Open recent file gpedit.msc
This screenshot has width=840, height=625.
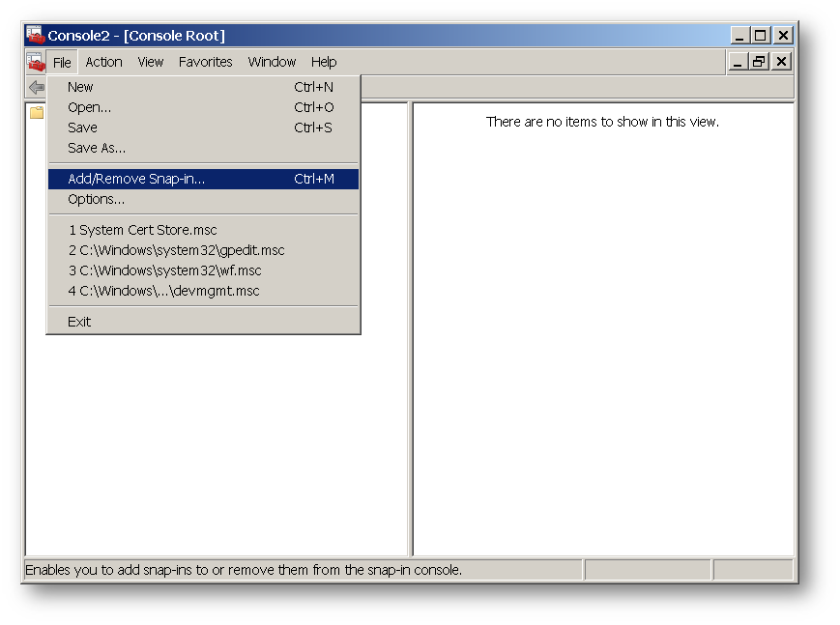[176, 250]
